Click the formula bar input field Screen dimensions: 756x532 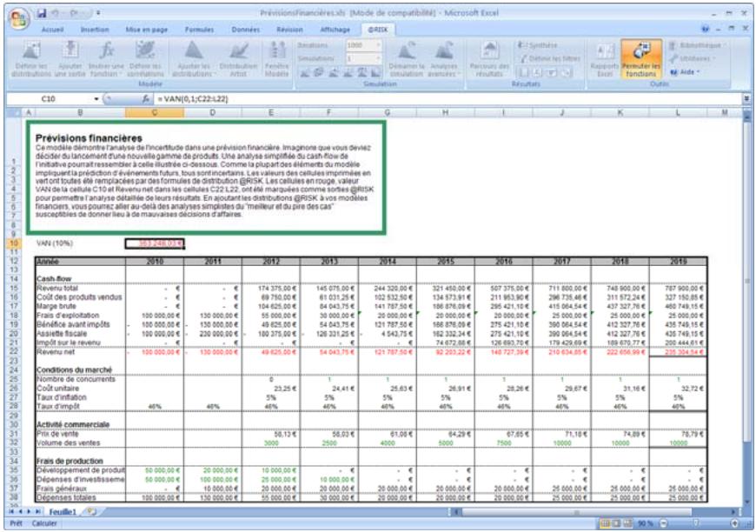coord(434,100)
